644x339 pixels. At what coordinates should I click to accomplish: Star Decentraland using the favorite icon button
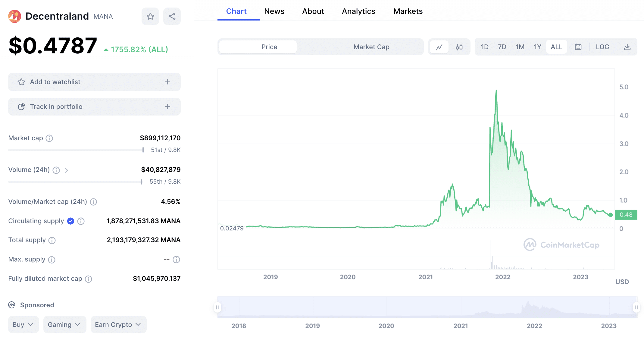click(x=150, y=16)
